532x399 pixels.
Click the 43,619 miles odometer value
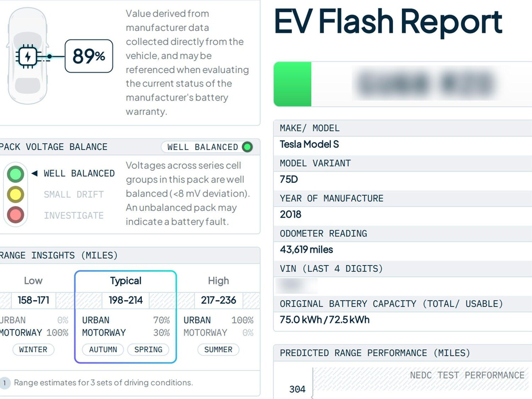coord(306,250)
